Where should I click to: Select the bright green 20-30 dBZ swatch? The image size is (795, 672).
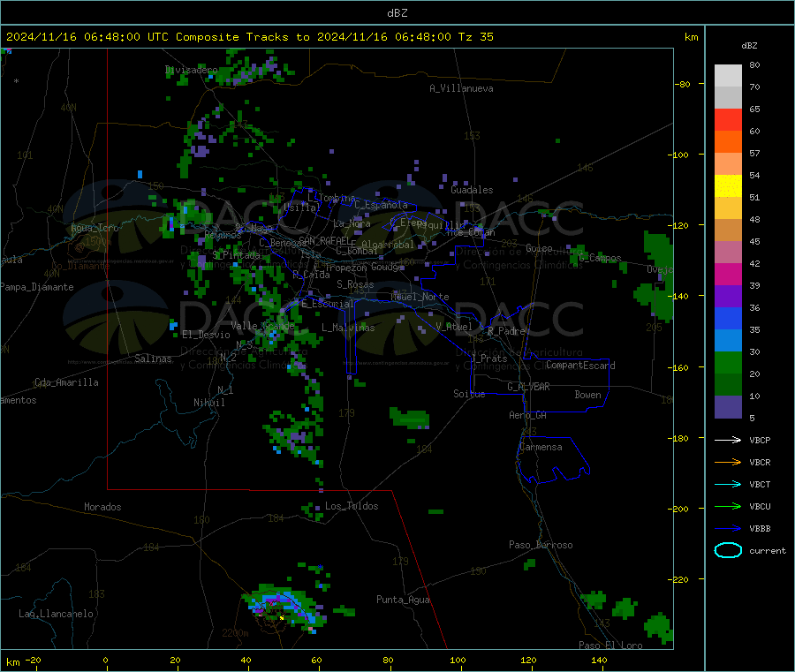728,362
